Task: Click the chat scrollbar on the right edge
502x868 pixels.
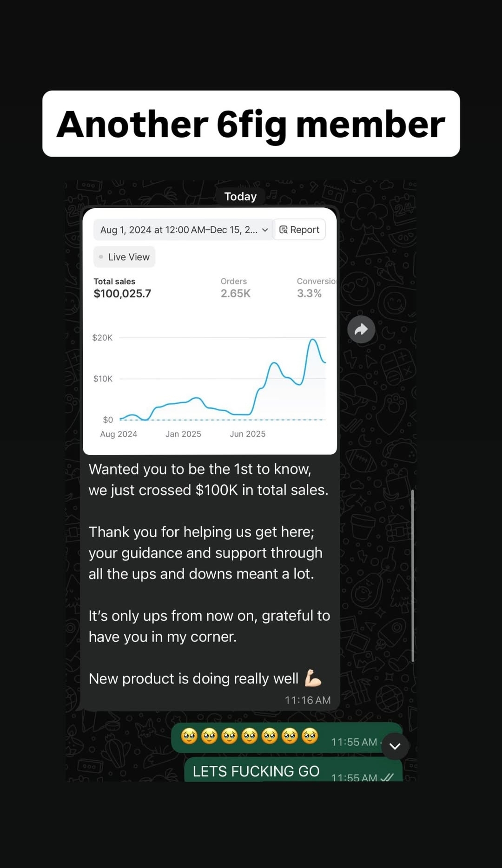Action: (412, 575)
